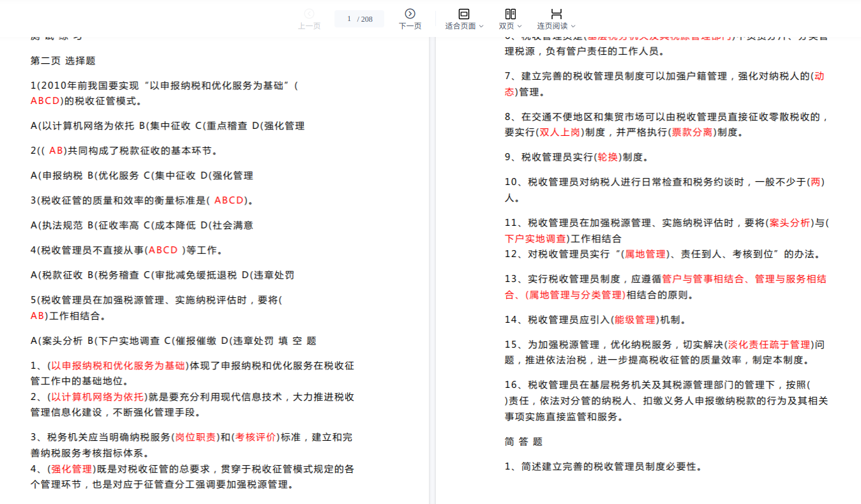Open the 双页 dropdown arrow
This screenshot has width=861, height=504.
click(x=520, y=27)
